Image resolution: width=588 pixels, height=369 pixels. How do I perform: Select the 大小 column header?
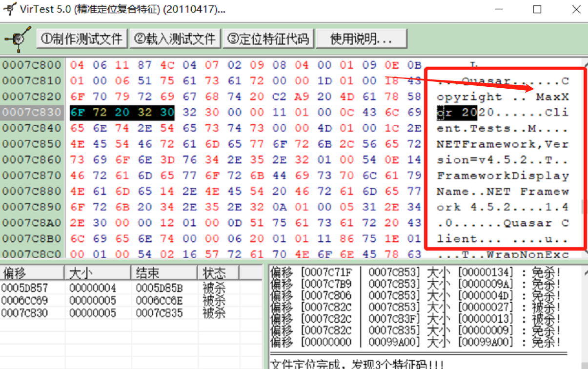point(98,272)
